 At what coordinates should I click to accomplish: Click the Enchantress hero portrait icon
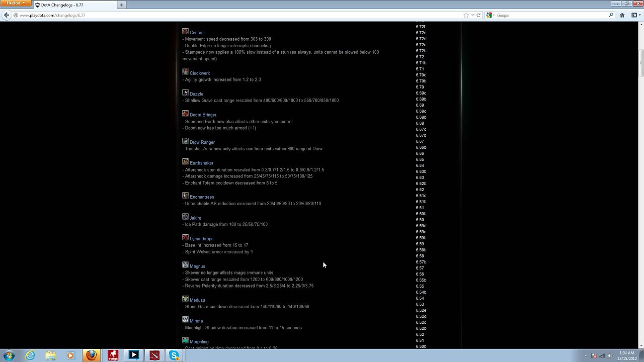[x=185, y=196]
